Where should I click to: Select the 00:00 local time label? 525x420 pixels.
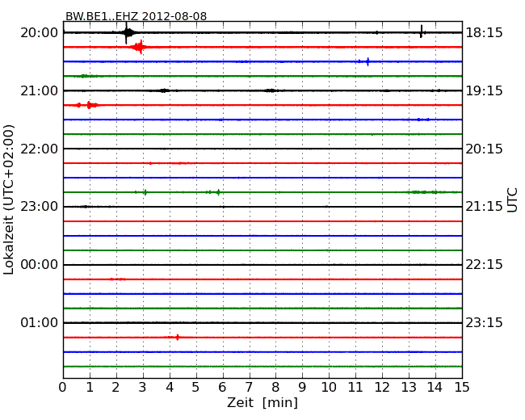click(40, 265)
